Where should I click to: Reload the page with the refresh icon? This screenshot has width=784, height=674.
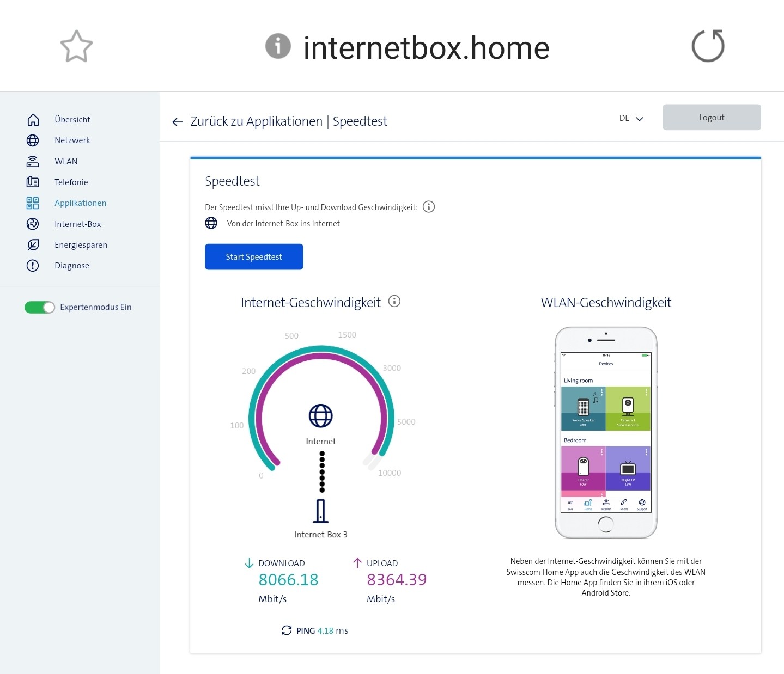708,46
